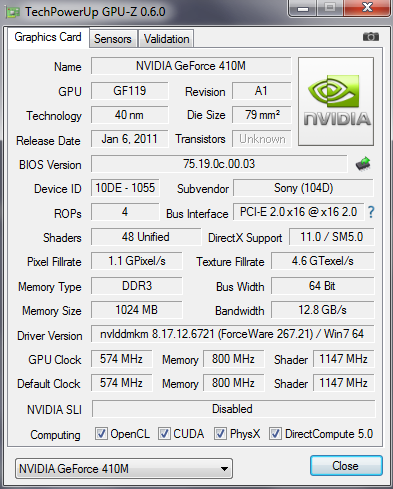Click the NVIDIA SLI Disabled field
Image resolution: width=393 pixels, height=489 pixels.
(233, 409)
